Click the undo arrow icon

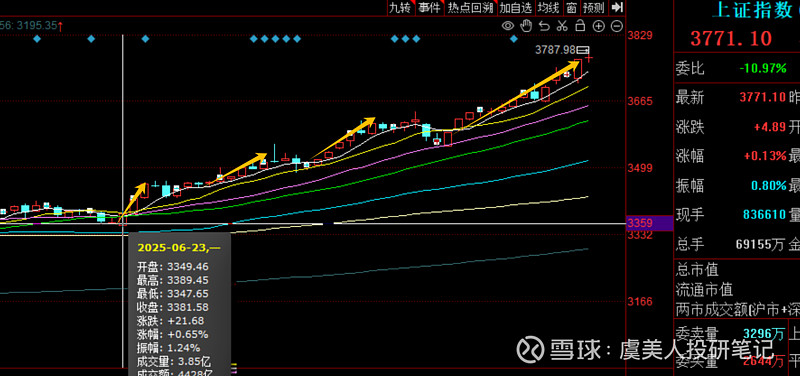[x=544, y=26]
